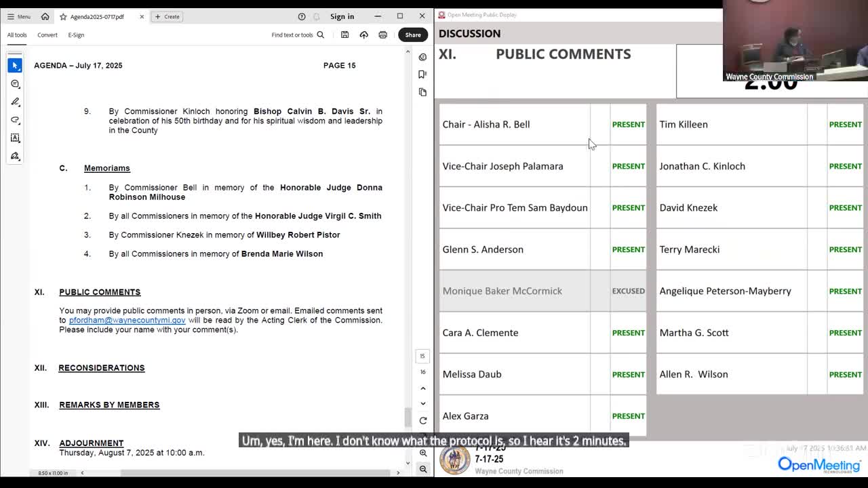This screenshot has width=868, height=488.
Task: Print the document using printer icon
Action: pos(382,35)
